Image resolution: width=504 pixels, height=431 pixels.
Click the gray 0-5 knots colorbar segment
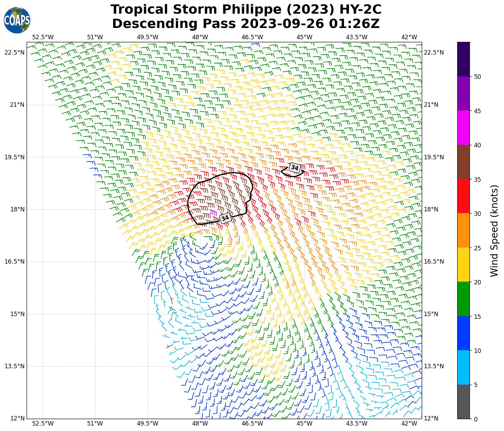463,402
